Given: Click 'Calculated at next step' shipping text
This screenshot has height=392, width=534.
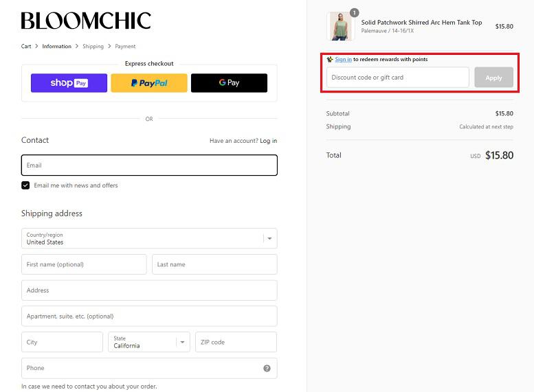Looking at the screenshot, I should (486, 126).
